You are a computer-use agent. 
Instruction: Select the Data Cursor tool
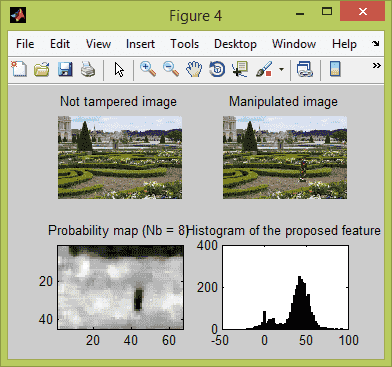point(240,69)
